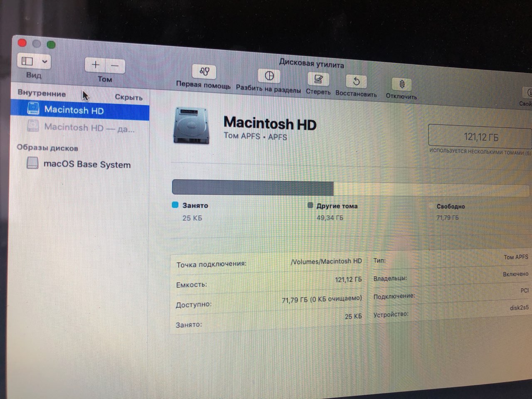
Task: Expand the View dropdown chevron
Action: (x=44, y=62)
